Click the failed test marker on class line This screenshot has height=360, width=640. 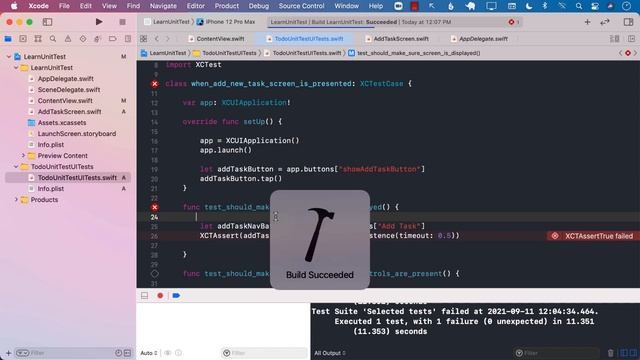pyautogui.click(x=155, y=84)
